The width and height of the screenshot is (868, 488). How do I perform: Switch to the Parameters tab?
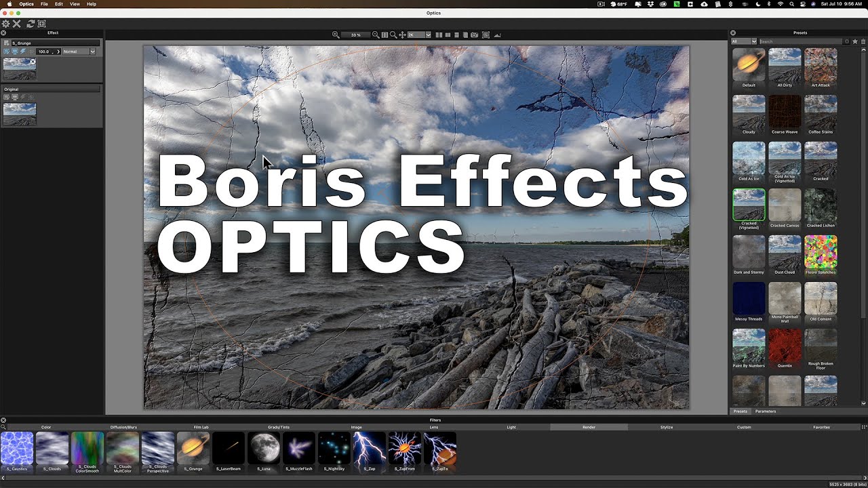click(x=766, y=411)
